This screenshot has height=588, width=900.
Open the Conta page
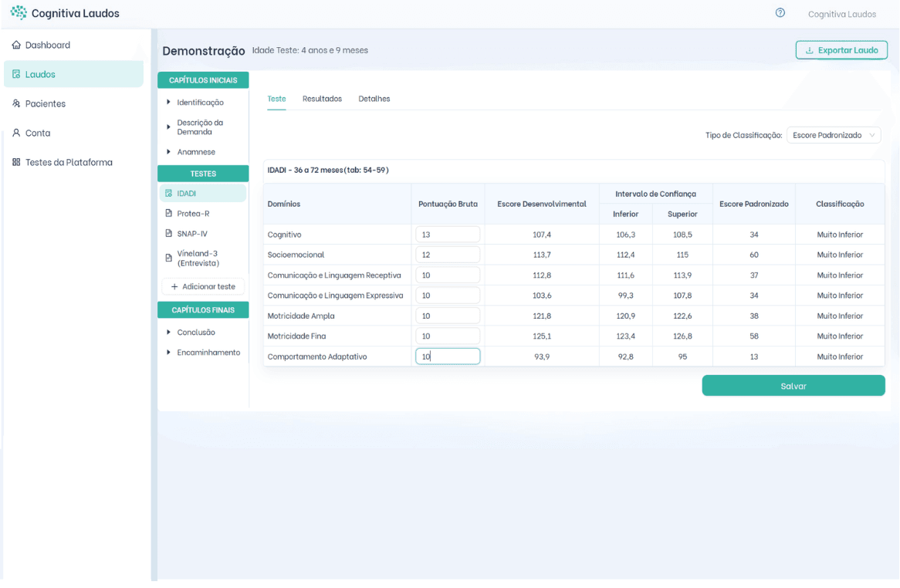[73, 133]
